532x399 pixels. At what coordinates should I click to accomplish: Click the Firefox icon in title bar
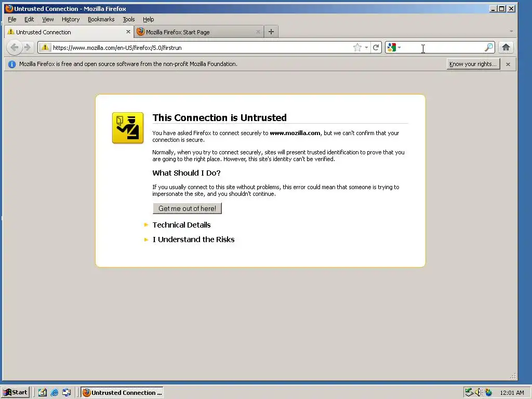coord(9,8)
